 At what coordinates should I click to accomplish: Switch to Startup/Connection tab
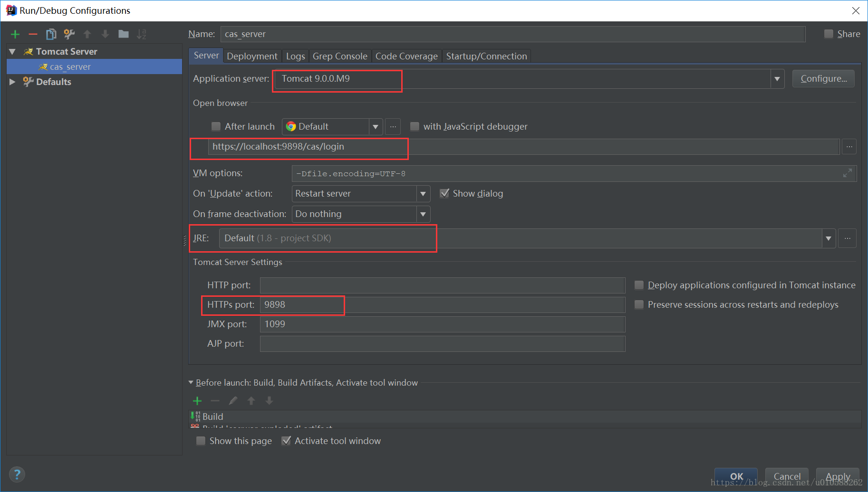[486, 56]
